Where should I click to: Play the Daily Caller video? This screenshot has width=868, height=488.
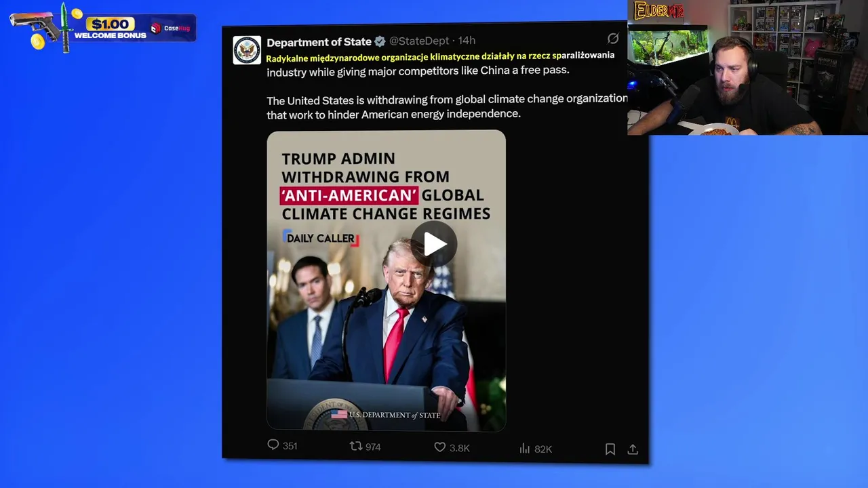click(434, 244)
